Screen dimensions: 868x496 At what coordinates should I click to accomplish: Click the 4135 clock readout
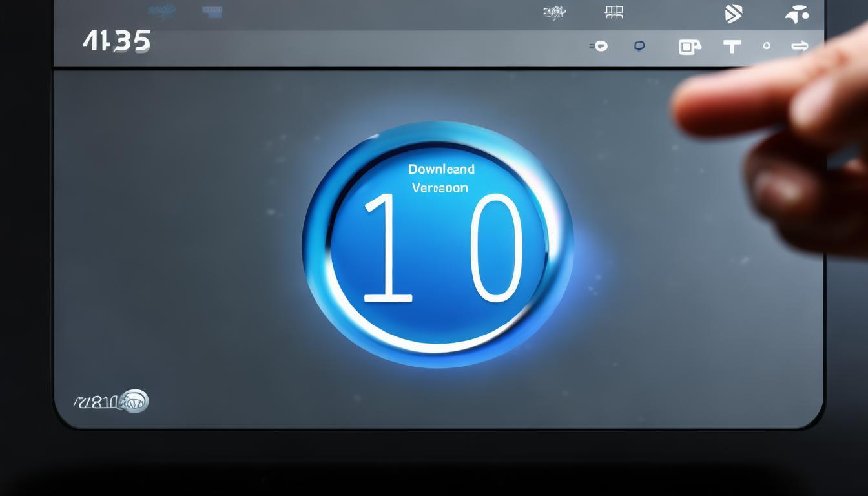coord(116,42)
